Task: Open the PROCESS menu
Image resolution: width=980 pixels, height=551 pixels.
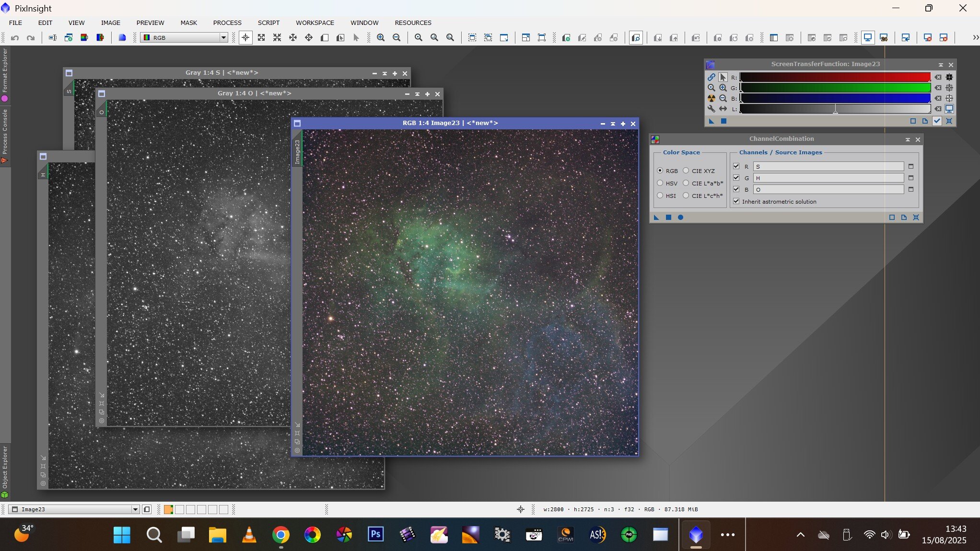Action: point(227,23)
